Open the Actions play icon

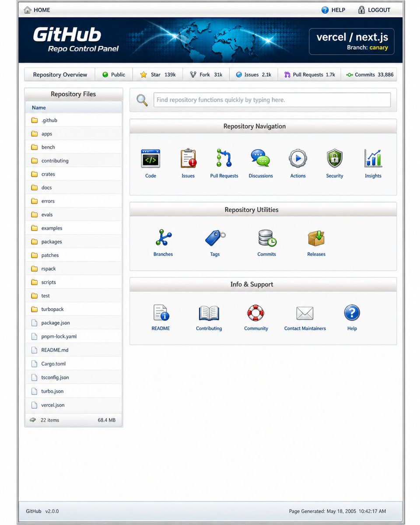click(x=298, y=158)
